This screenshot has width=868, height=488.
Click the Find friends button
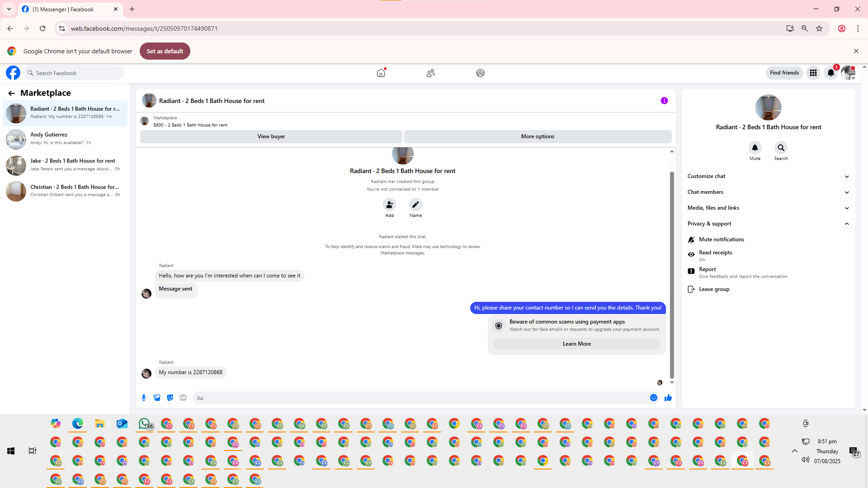tap(784, 73)
